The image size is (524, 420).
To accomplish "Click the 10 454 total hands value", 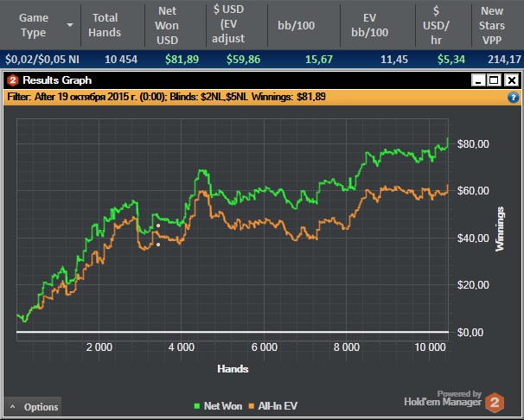I will [121, 60].
